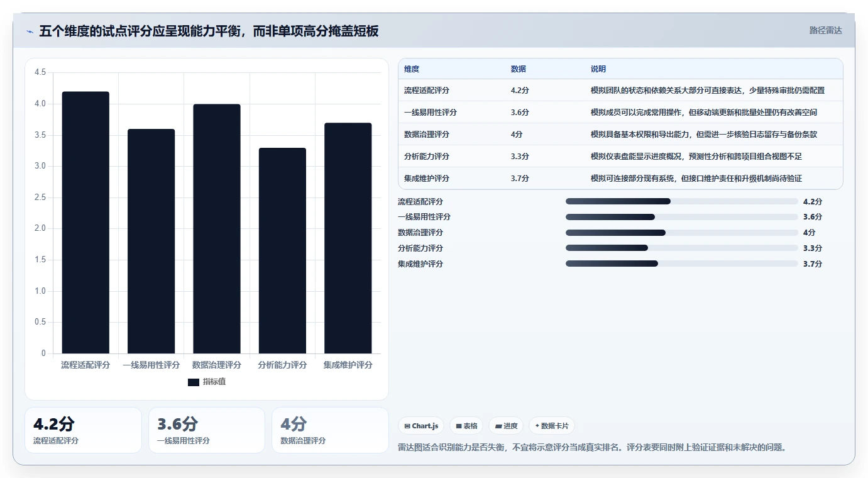Toggle the 指标值 legend swatch
Image resolution: width=868 pixels, height=478 pixels.
tap(194, 382)
